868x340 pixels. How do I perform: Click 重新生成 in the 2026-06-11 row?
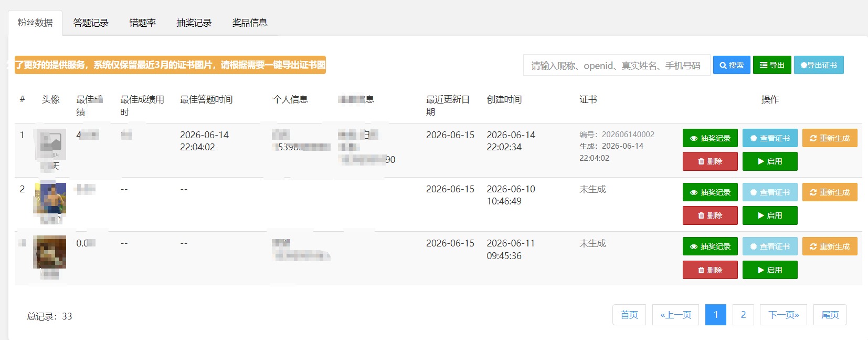(830, 246)
